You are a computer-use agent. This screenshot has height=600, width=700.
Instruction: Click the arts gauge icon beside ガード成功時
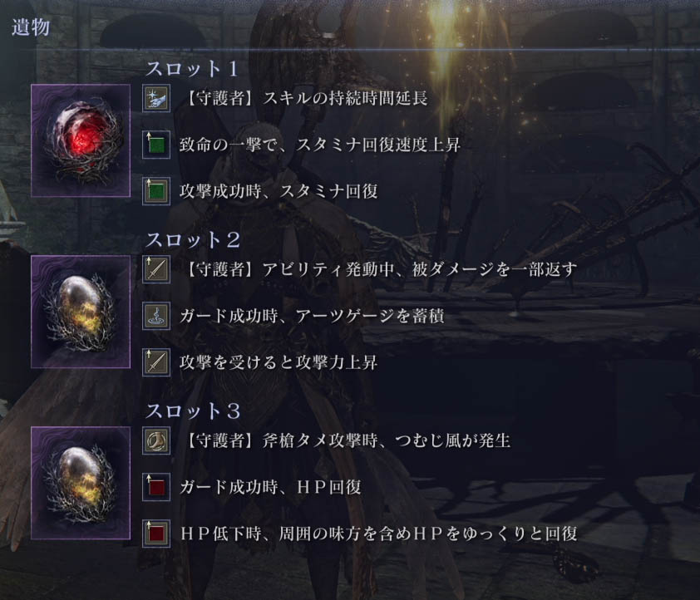[156, 316]
